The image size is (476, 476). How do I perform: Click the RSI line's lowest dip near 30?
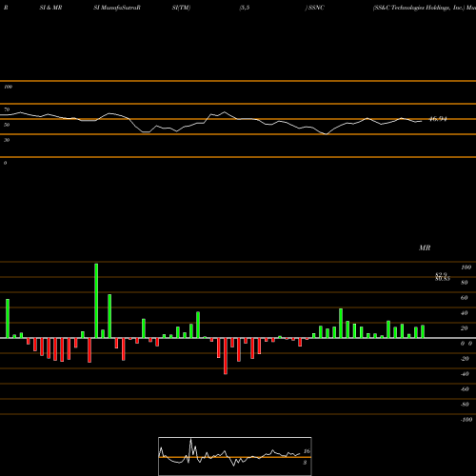coord(327,134)
